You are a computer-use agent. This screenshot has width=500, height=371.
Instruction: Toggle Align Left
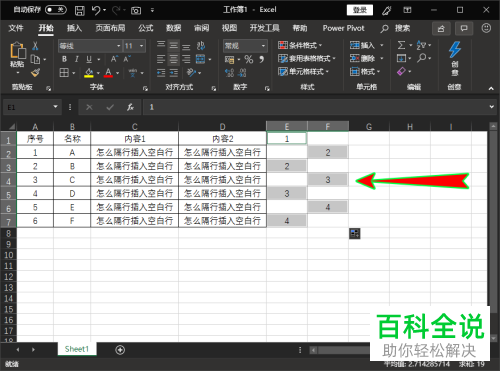tap(161, 59)
